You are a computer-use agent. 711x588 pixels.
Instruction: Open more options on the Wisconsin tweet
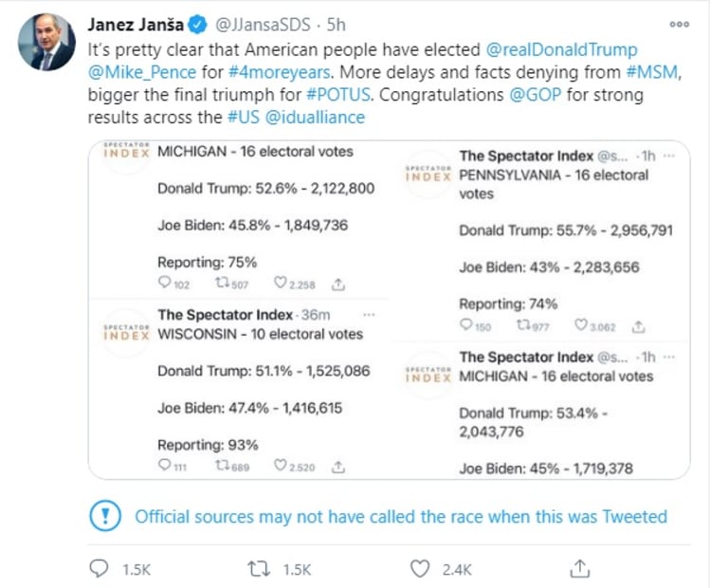[369, 314]
